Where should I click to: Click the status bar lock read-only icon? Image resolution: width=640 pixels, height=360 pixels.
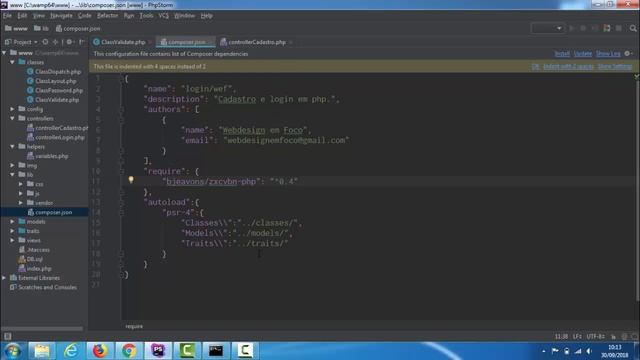coord(613,337)
